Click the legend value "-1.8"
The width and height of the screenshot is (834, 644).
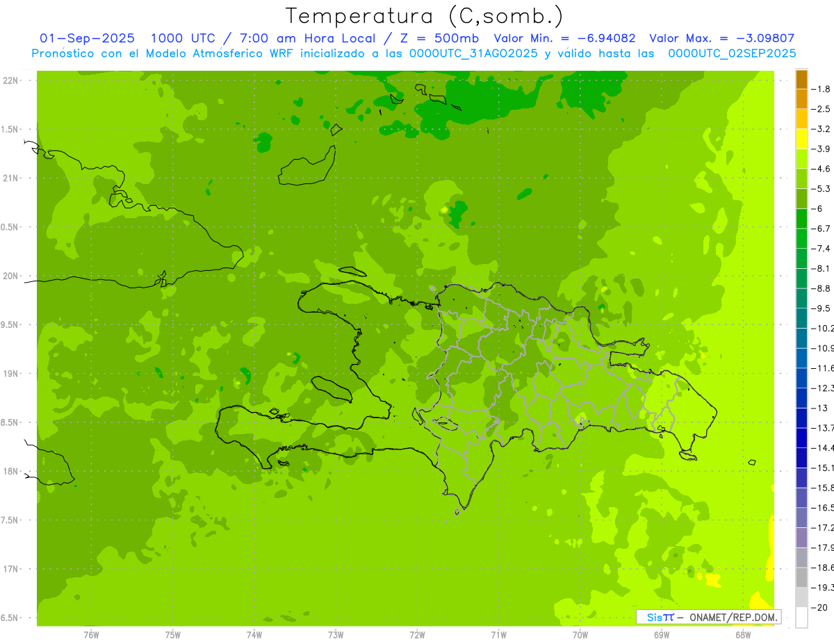[822, 89]
